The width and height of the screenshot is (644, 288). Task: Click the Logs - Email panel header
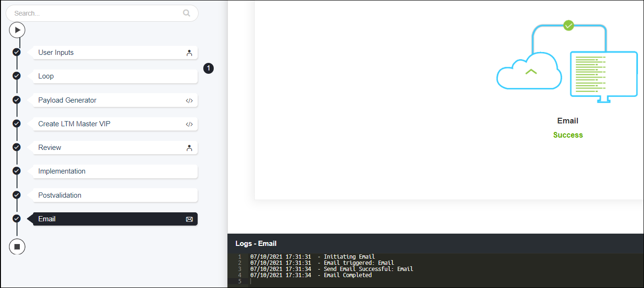pyautogui.click(x=435, y=244)
